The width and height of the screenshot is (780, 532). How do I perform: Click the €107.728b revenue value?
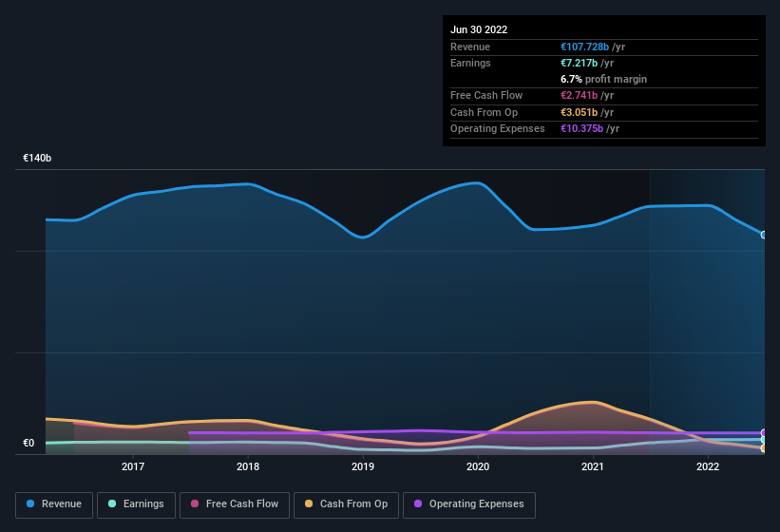click(584, 47)
